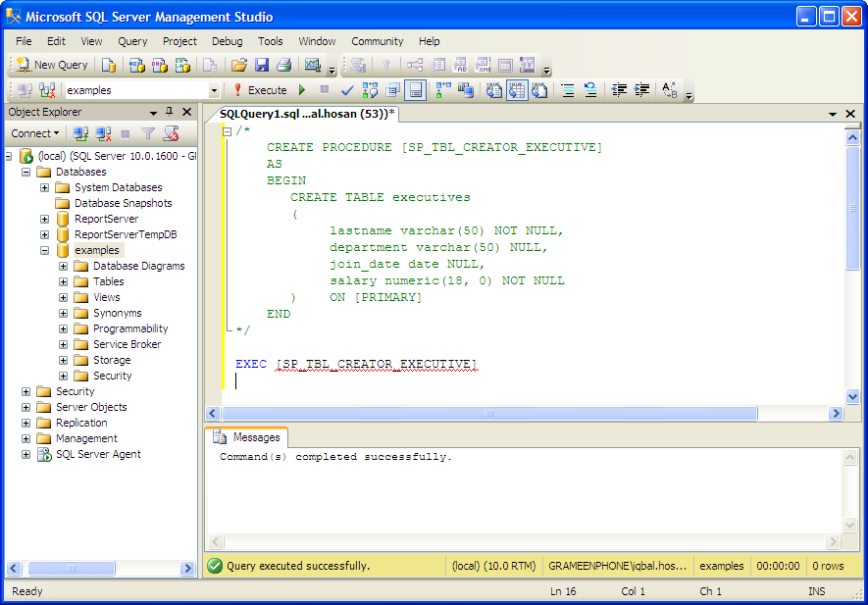Viewport: 868px width, 605px height.
Task: Expand the Programmability folder node
Action: 63,328
